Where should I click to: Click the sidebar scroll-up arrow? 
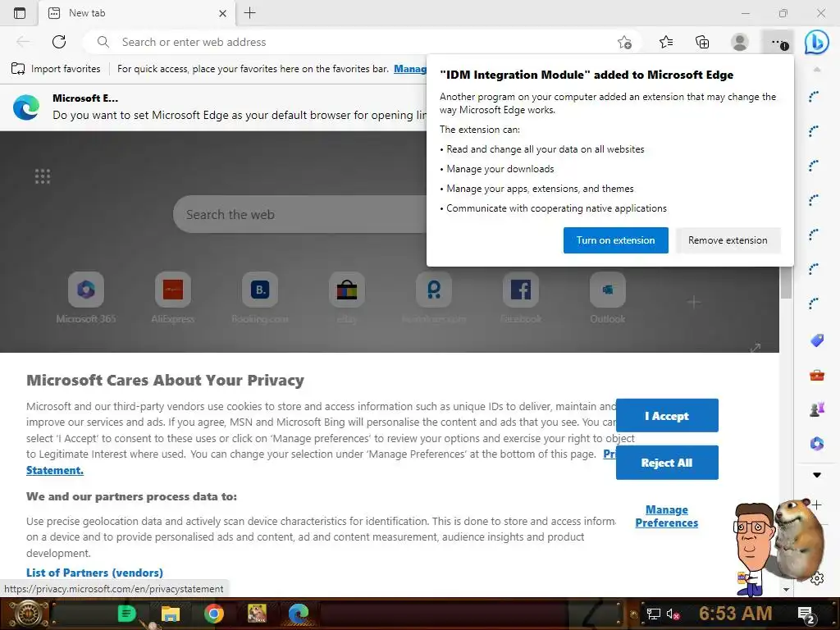pos(816,70)
